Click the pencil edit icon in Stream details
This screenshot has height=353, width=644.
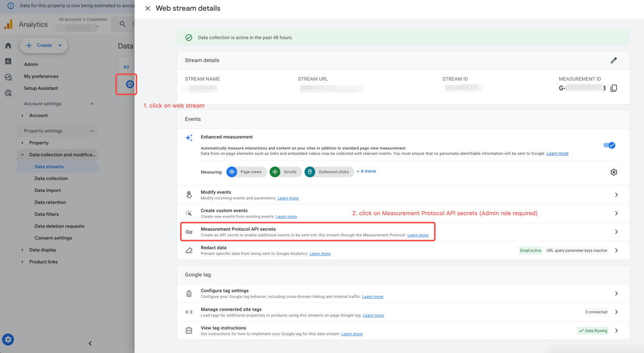(x=613, y=60)
